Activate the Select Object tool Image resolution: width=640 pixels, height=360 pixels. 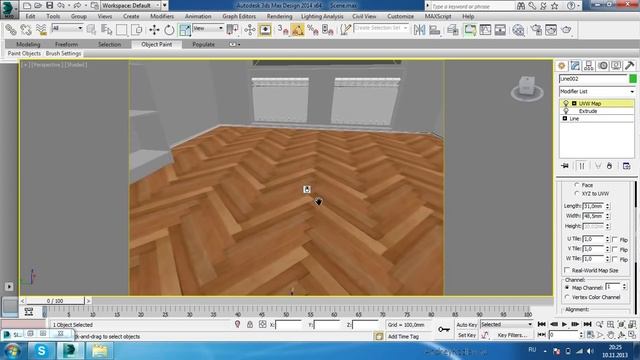[x=91, y=30]
